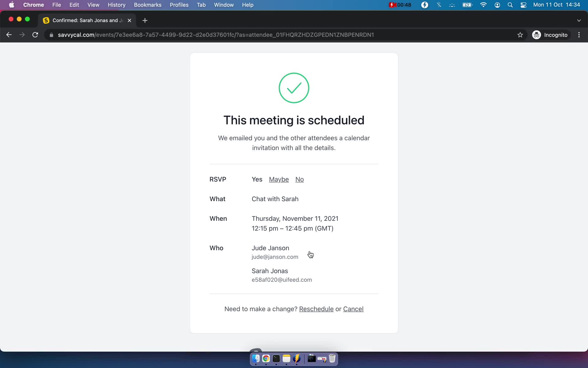Select Yes for RSVP response

tap(257, 179)
